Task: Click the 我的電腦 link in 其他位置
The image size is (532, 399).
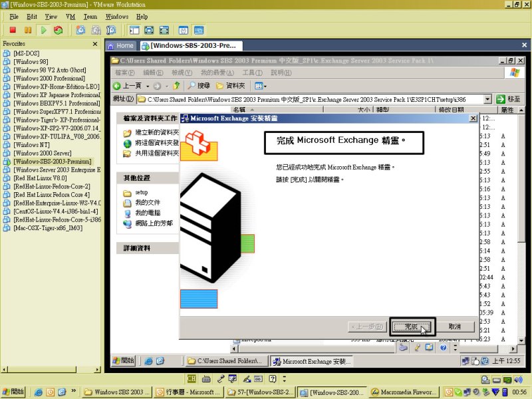Action: [148, 213]
